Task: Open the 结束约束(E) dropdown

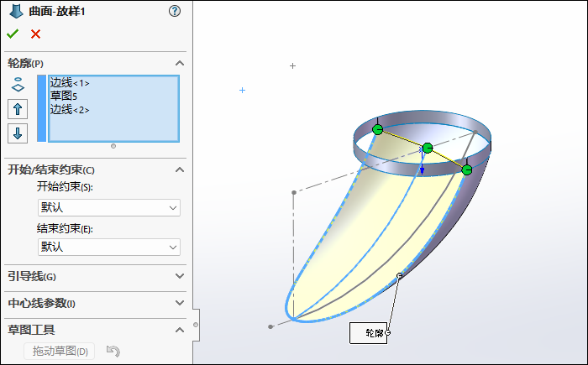Action: point(109,247)
